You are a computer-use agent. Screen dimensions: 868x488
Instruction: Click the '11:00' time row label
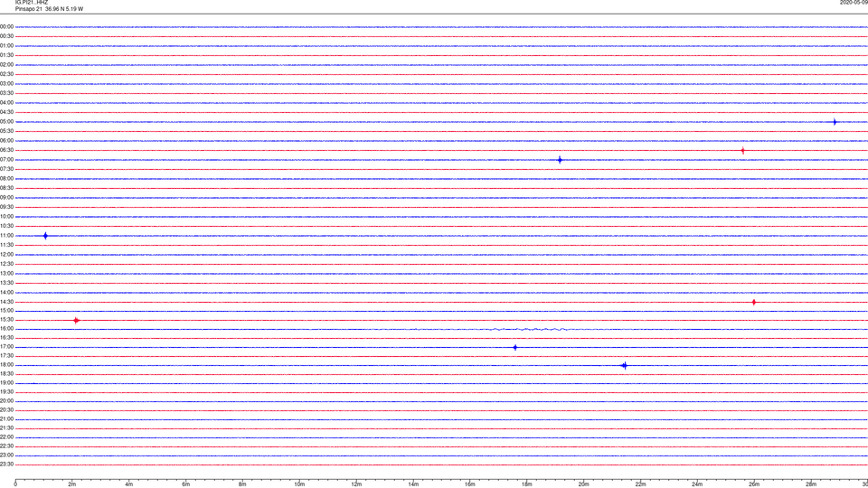pos(6,236)
